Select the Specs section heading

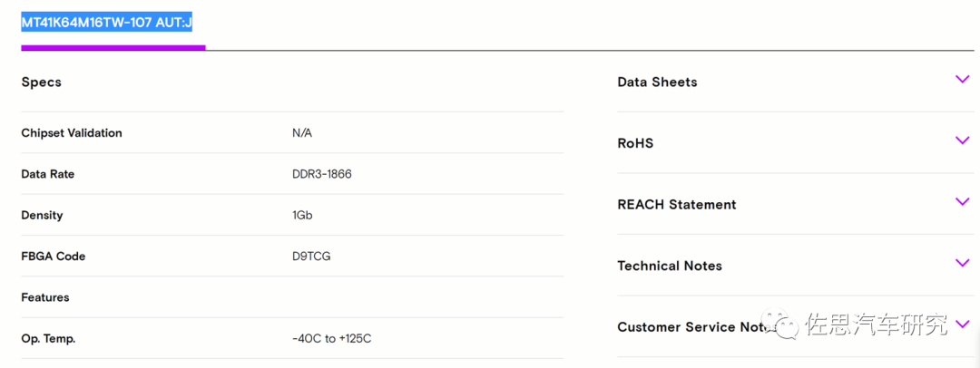tap(42, 82)
